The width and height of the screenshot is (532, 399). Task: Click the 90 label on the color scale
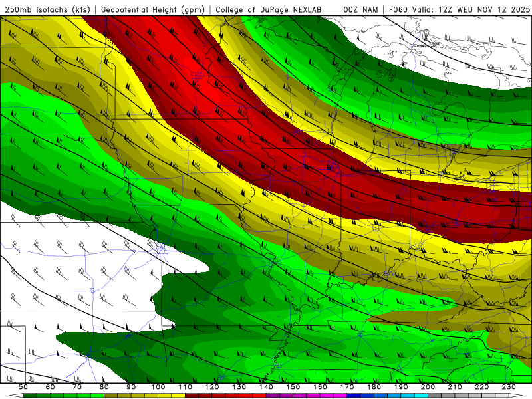point(131,387)
